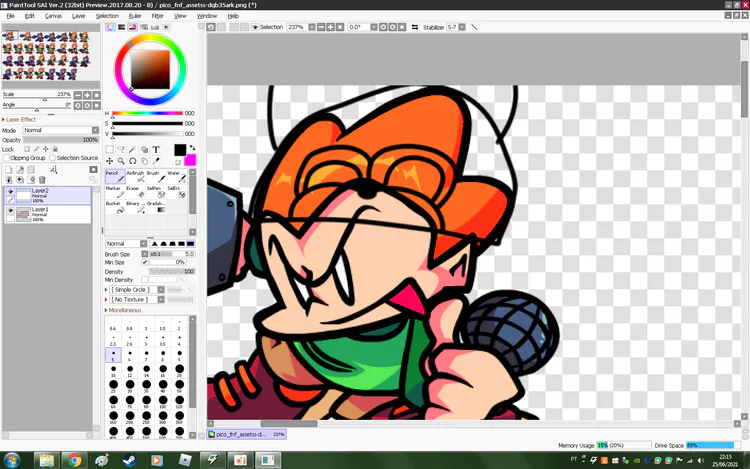Toggle the lock-all padlock icon
The image size is (750, 469).
(55, 149)
